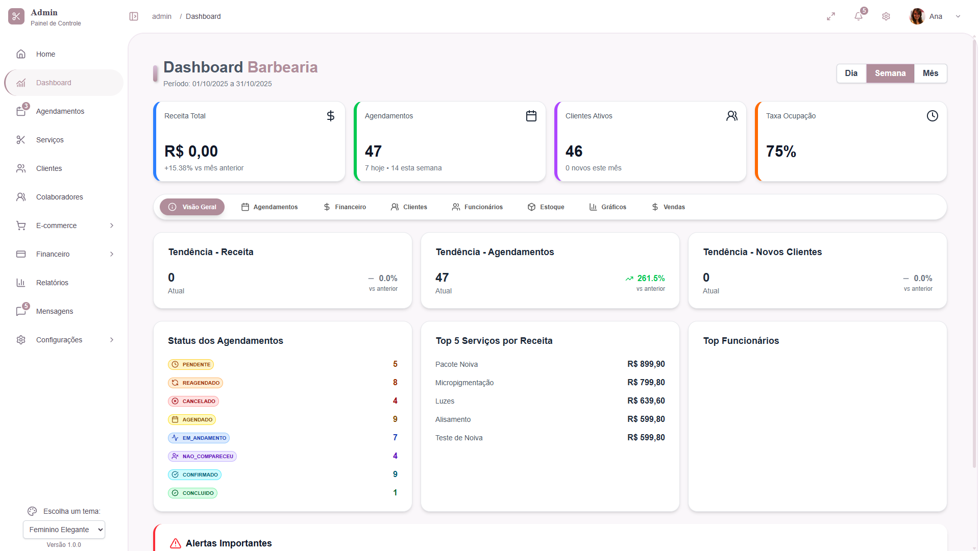Click the admin breadcrumb link
The height and width of the screenshot is (551, 980).
[161, 16]
